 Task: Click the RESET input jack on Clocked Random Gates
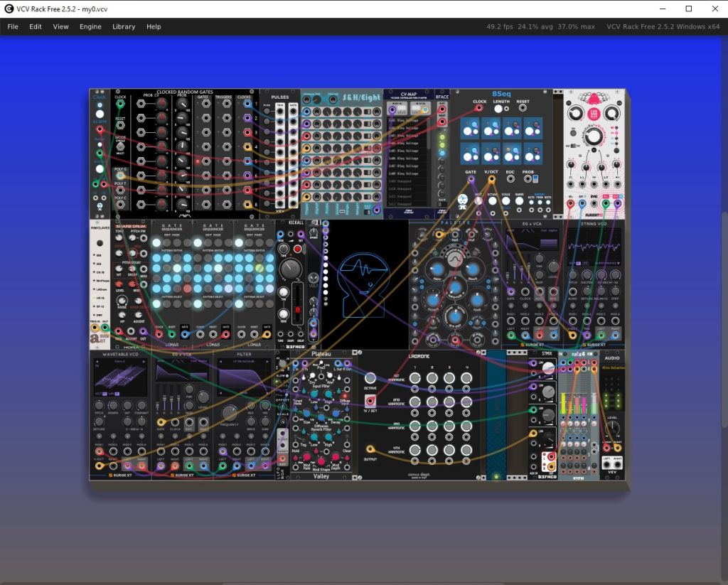120,125
